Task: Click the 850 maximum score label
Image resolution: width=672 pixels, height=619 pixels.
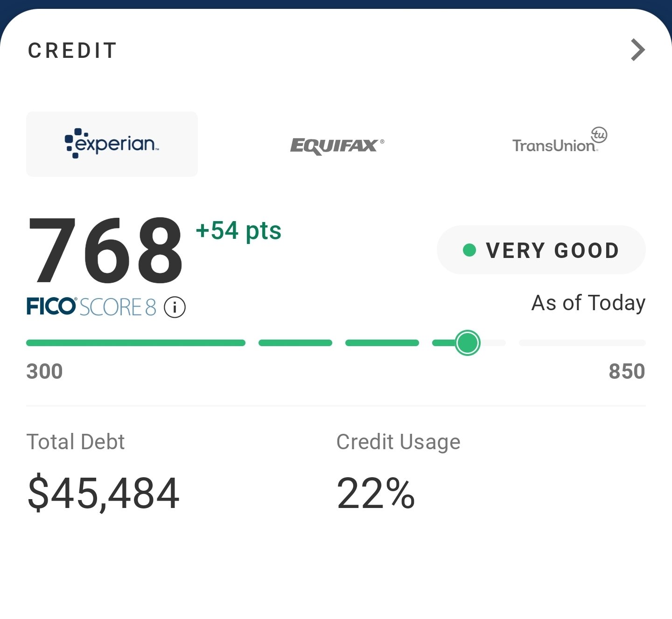Action: (627, 372)
